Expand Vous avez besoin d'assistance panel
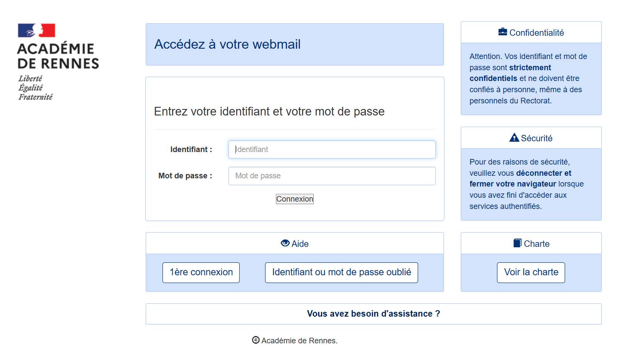622x364 pixels. tap(374, 314)
